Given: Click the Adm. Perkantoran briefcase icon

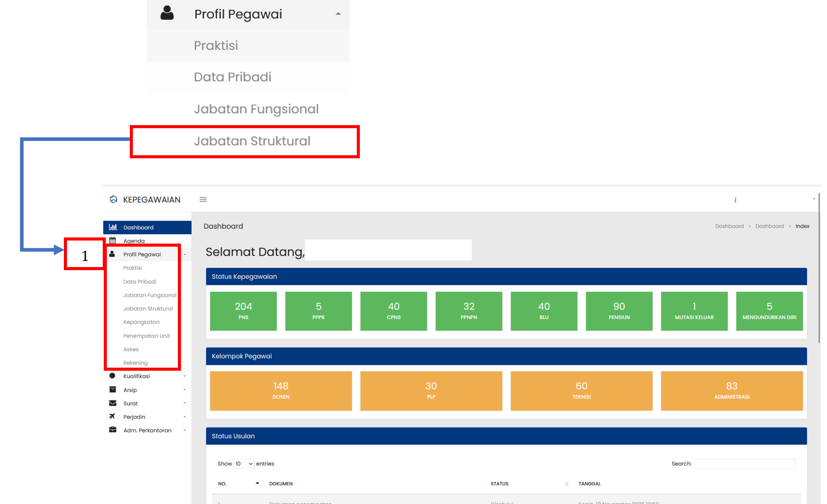Looking at the screenshot, I should [112, 430].
